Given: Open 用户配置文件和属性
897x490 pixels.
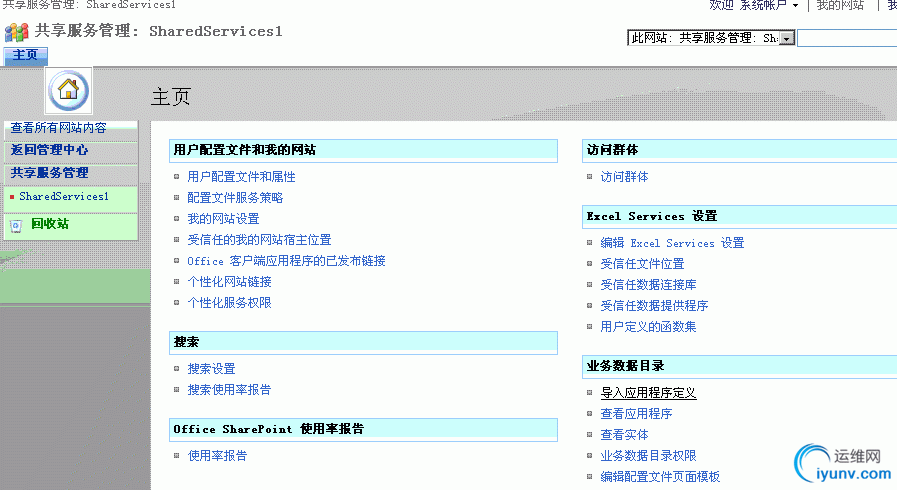Looking at the screenshot, I should coord(241,177).
